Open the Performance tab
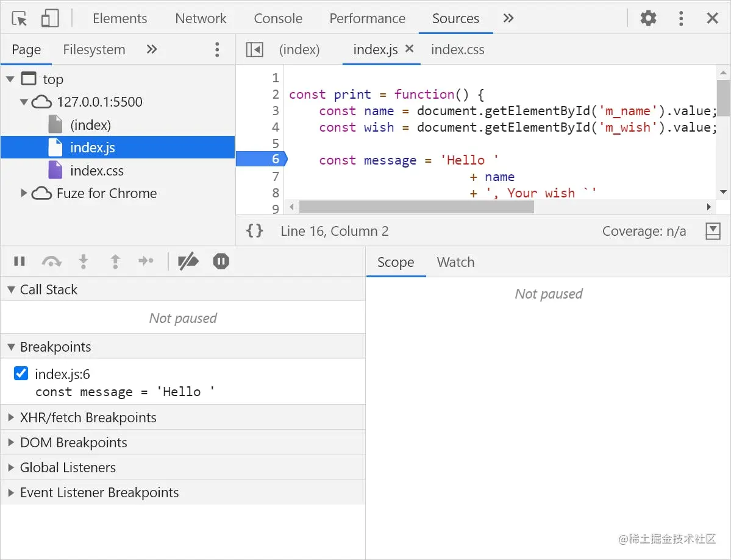731x560 pixels. [368, 18]
